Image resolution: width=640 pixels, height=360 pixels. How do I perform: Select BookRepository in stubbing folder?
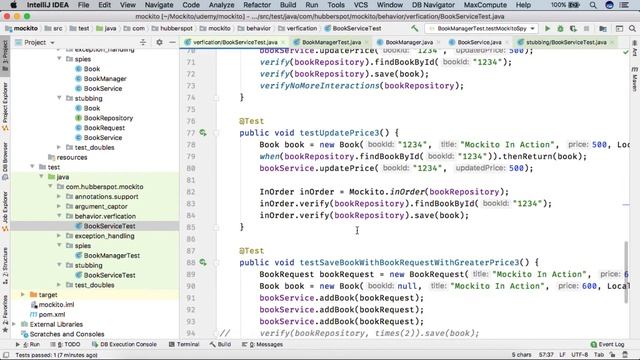tap(108, 118)
